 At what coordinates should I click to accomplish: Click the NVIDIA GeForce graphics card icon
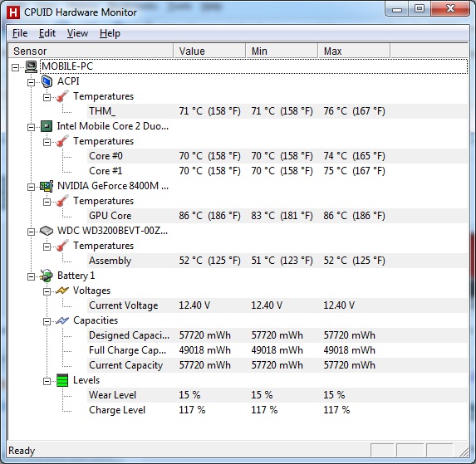pos(47,186)
